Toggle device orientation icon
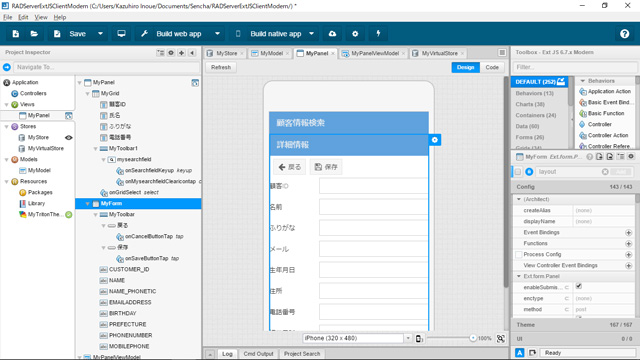This screenshot has height=360, width=640. point(419,338)
